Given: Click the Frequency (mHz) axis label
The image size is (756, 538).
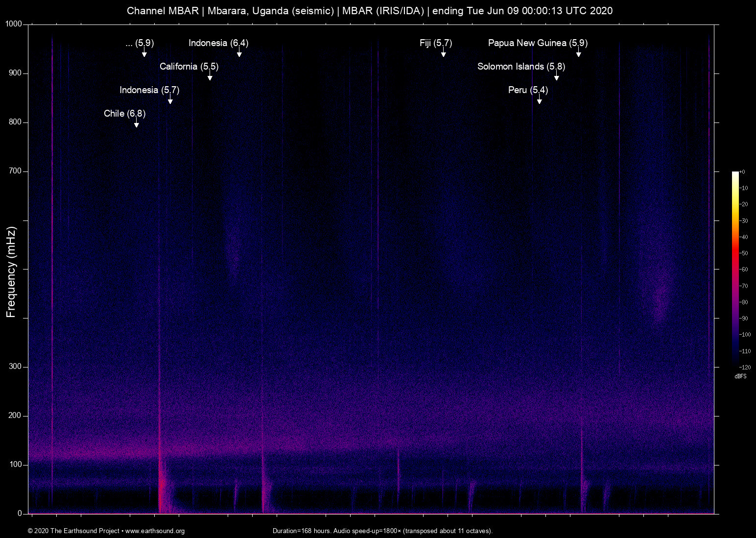Looking at the screenshot, I should tap(10, 269).
